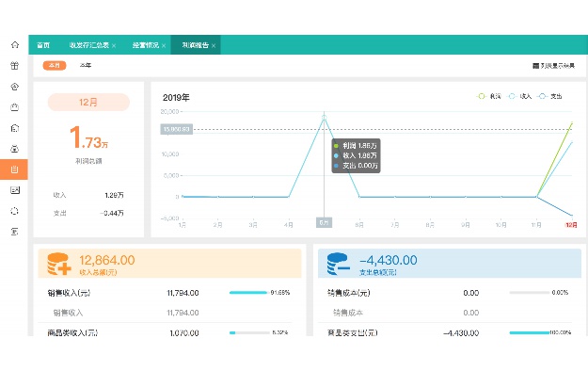Open the warehouse building sidebar icon

[15, 128]
